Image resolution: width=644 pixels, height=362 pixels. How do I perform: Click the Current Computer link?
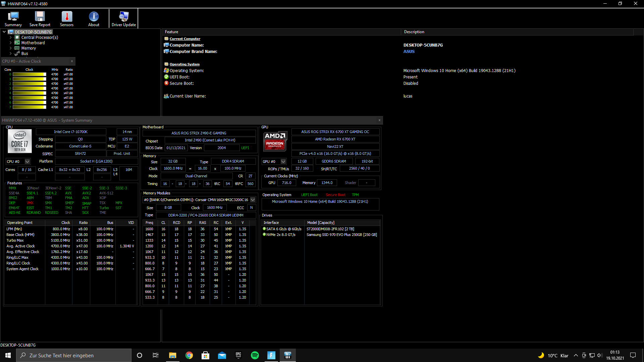pos(185,39)
